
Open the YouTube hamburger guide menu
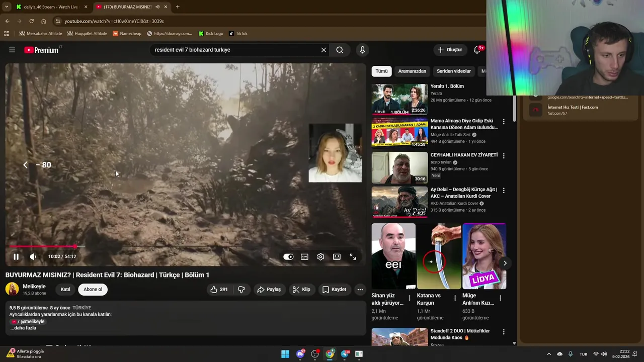pyautogui.click(x=12, y=50)
